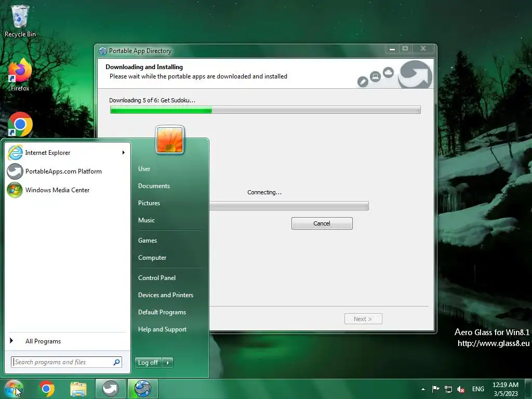Screen dimensions: 532x399
Task: Open the Action Center flag icon
Action: 436,389
